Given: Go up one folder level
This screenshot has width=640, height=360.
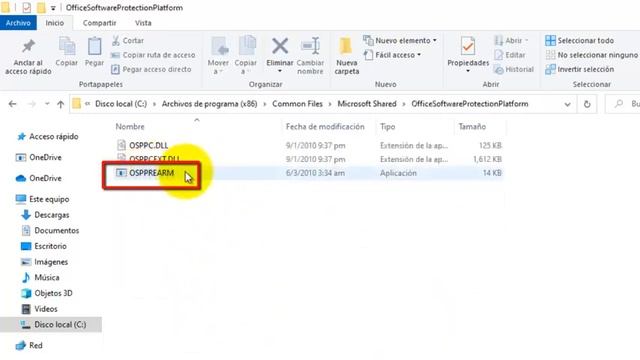Looking at the screenshot, I should [x=60, y=104].
